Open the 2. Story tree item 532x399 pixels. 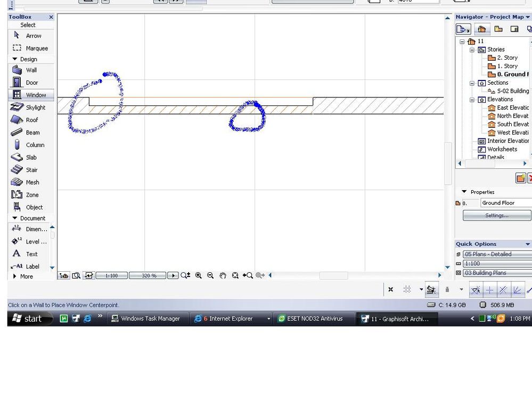tap(503, 58)
